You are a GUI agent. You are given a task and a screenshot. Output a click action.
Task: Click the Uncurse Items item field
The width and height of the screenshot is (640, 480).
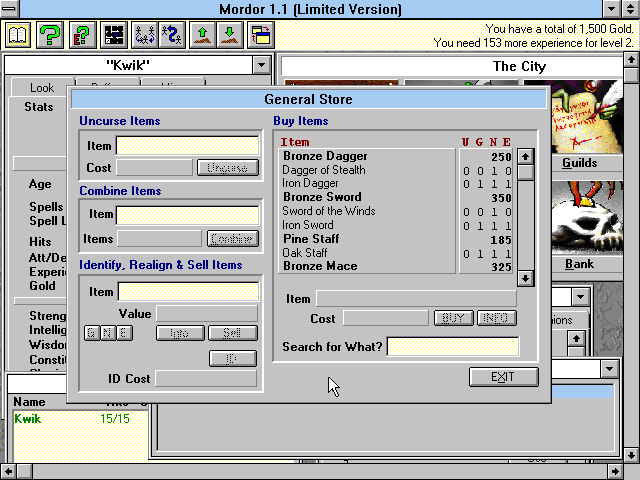187,146
